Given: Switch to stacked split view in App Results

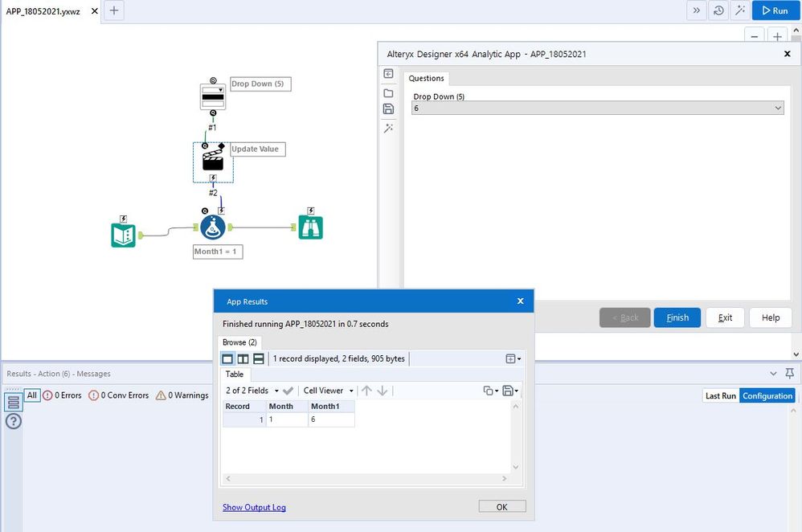Looking at the screenshot, I should point(259,359).
